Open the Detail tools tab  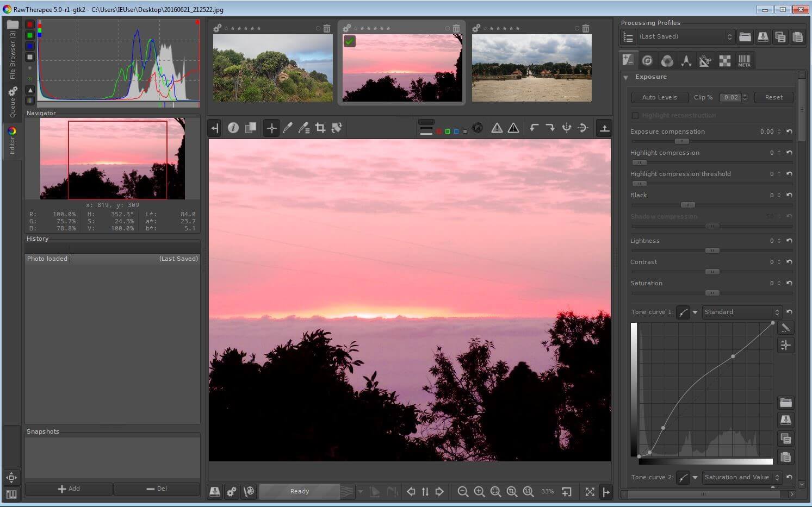[x=647, y=60]
